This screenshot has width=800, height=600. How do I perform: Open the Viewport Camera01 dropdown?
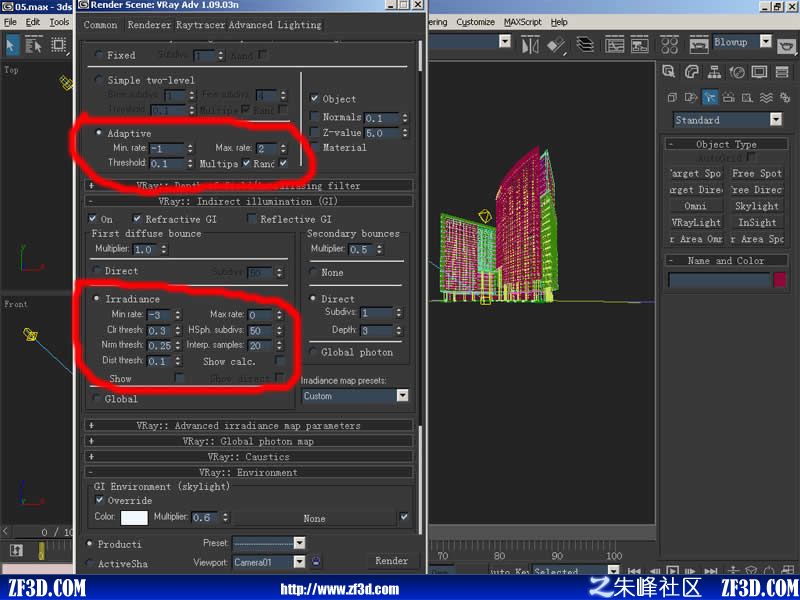269,562
